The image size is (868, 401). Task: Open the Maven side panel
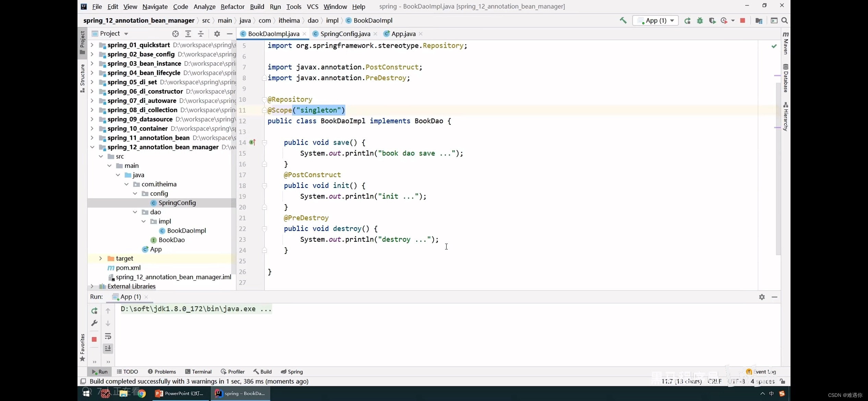point(786,42)
